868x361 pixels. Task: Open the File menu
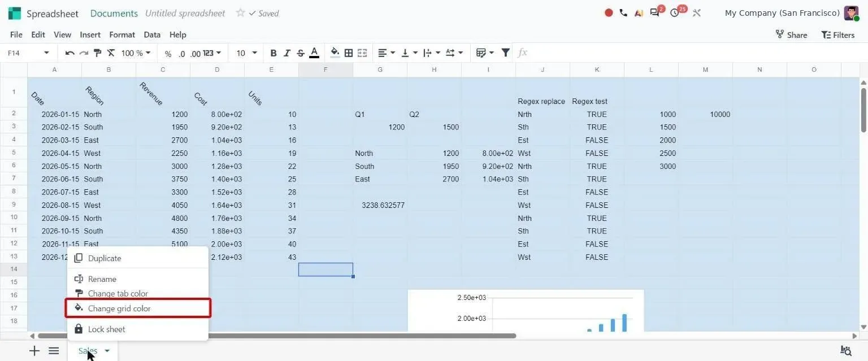pos(16,34)
